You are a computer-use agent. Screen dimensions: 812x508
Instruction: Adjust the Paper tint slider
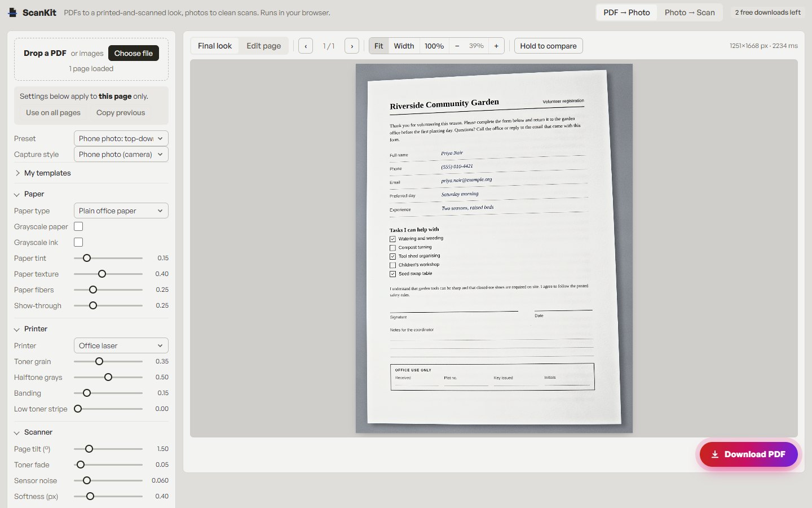click(x=108, y=258)
